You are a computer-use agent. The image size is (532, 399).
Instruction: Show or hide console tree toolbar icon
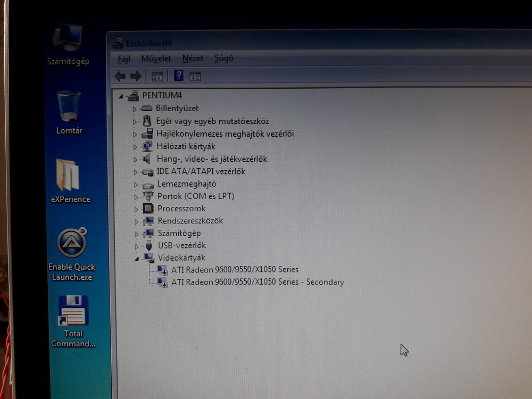(x=157, y=77)
